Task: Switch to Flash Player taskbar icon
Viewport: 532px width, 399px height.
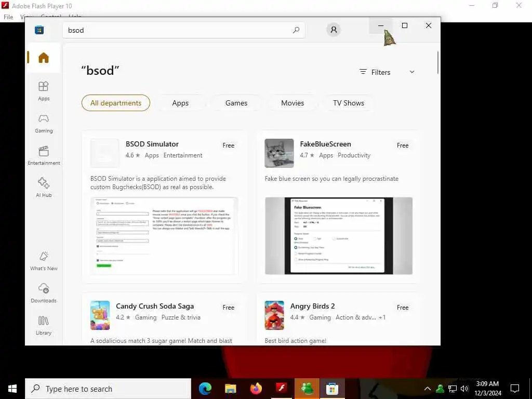Action: (x=281, y=389)
